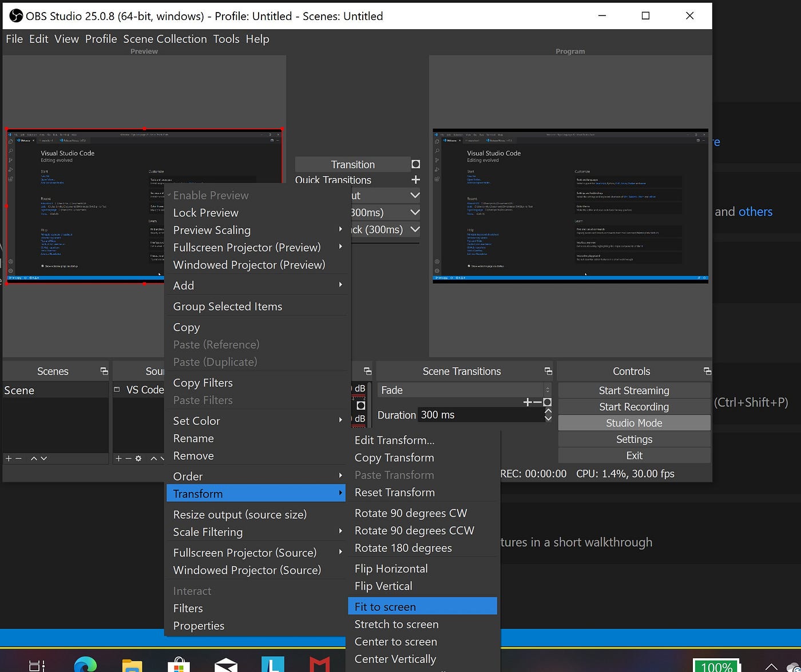Open Transition button options gear icon
The height and width of the screenshot is (672, 801).
pyautogui.click(x=416, y=164)
